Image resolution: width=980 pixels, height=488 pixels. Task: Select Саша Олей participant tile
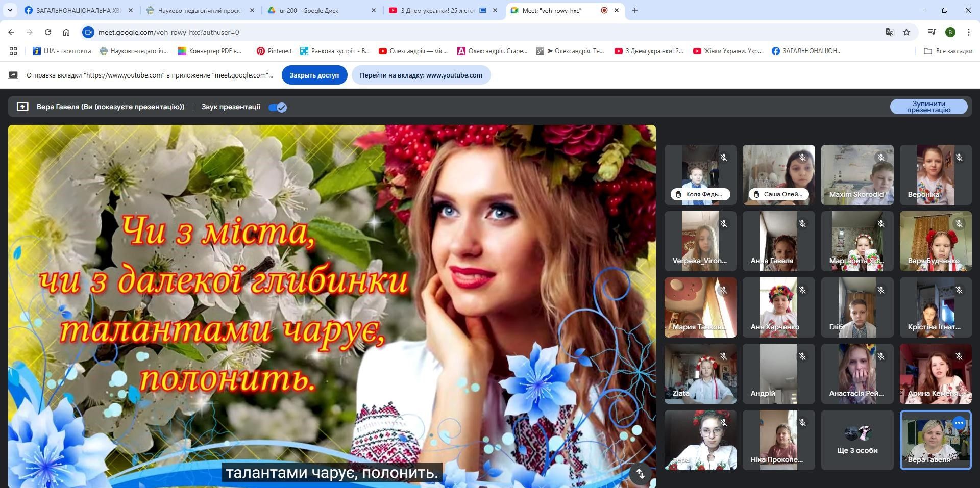tap(779, 175)
